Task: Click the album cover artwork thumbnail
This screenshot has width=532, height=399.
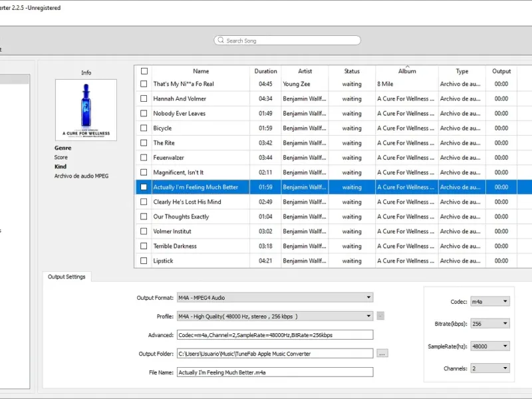Action: (86, 110)
